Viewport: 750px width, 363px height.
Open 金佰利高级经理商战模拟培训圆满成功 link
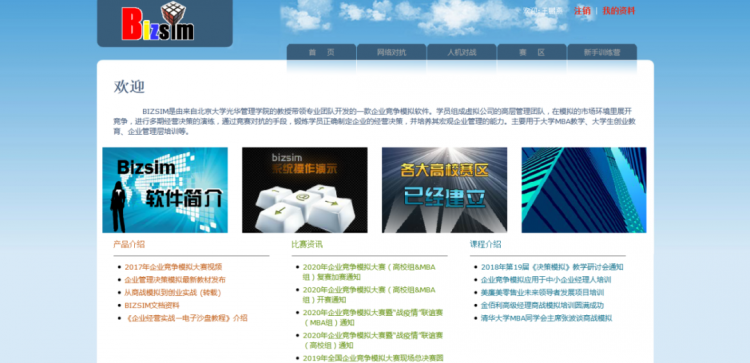click(542, 305)
